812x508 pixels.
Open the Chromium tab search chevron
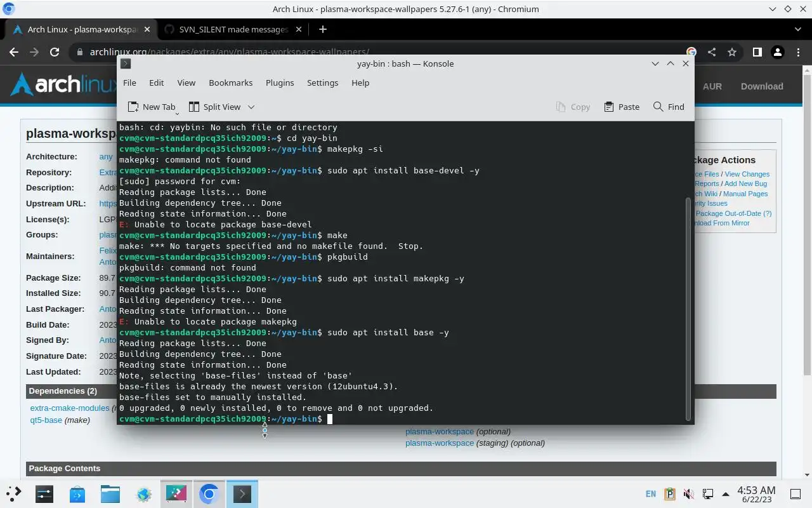click(798, 29)
